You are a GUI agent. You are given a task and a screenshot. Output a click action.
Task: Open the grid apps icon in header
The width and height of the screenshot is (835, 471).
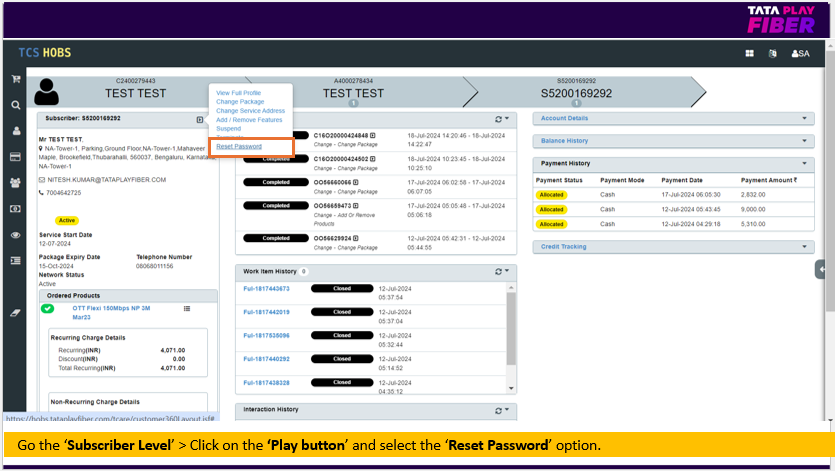click(x=750, y=53)
